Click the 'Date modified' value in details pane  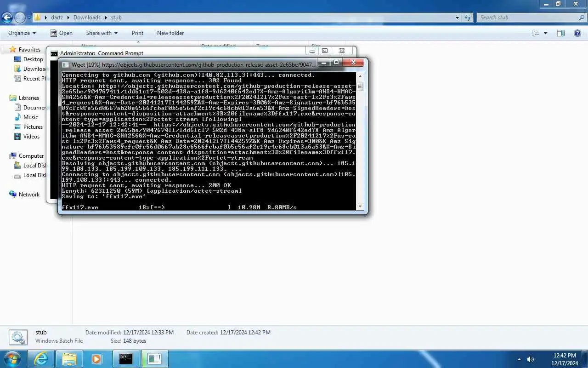(148, 333)
